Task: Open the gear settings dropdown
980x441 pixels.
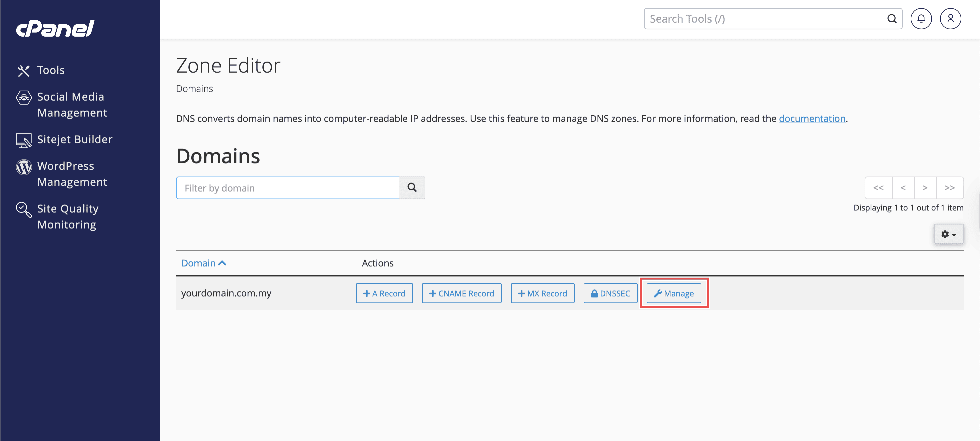Action: click(948, 234)
